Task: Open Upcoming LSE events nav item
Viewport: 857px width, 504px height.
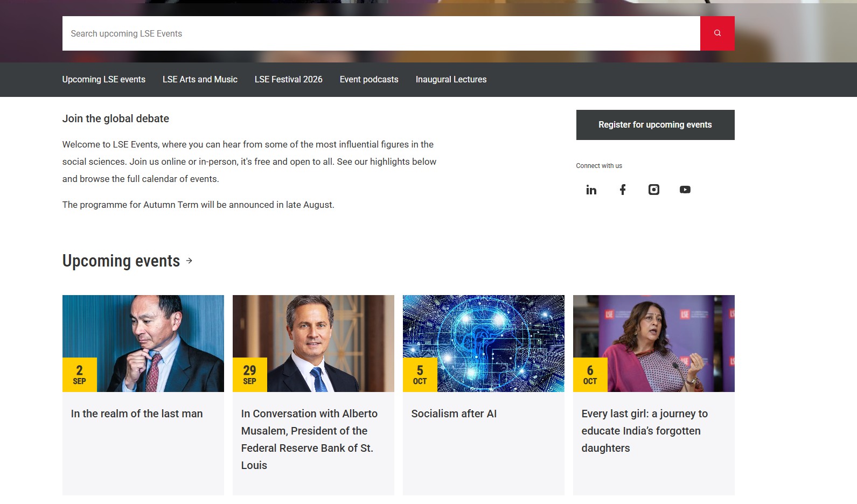Action: tap(104, 80)
